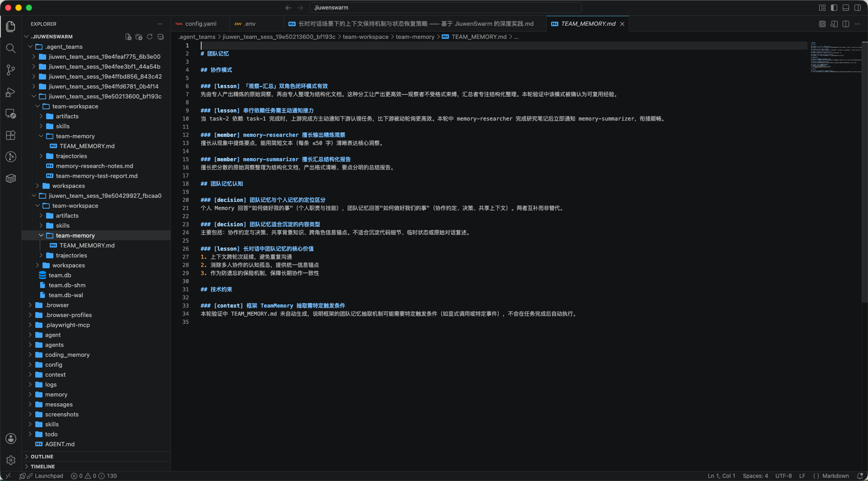Toggle primary side bar visibility

[834, 8]
